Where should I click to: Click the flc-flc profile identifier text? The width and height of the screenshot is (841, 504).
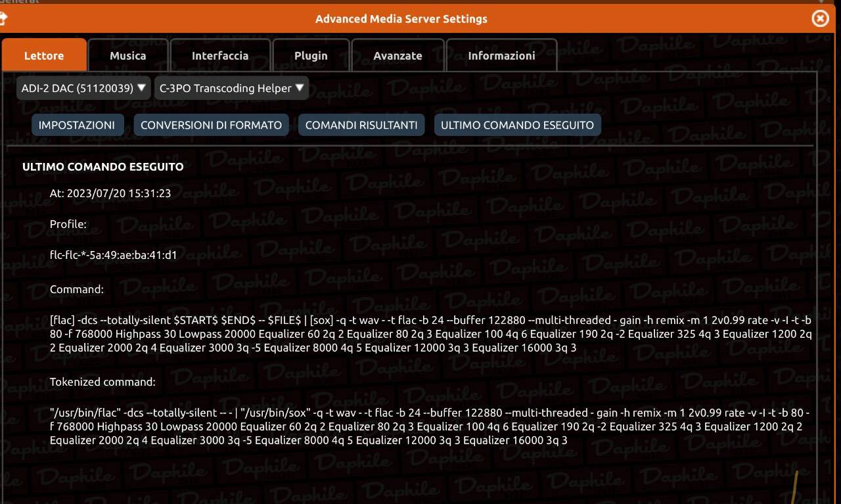pyautogui.click(x=113, y=255)
